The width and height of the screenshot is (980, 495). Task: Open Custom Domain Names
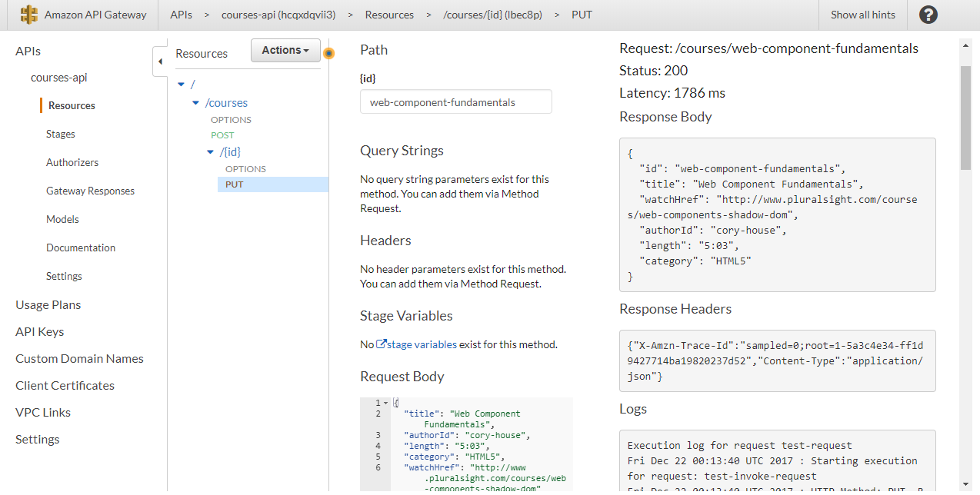point(79,359)
